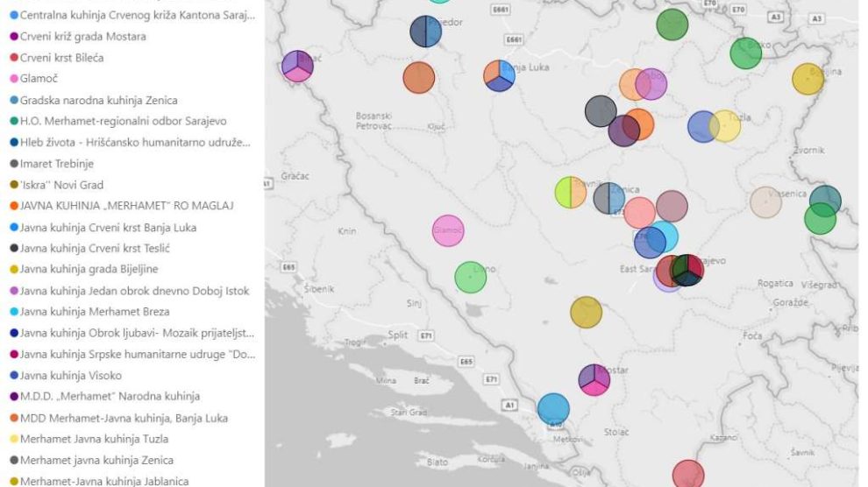Click the Imaret Trebinje legend color dot

coord(13,164)
